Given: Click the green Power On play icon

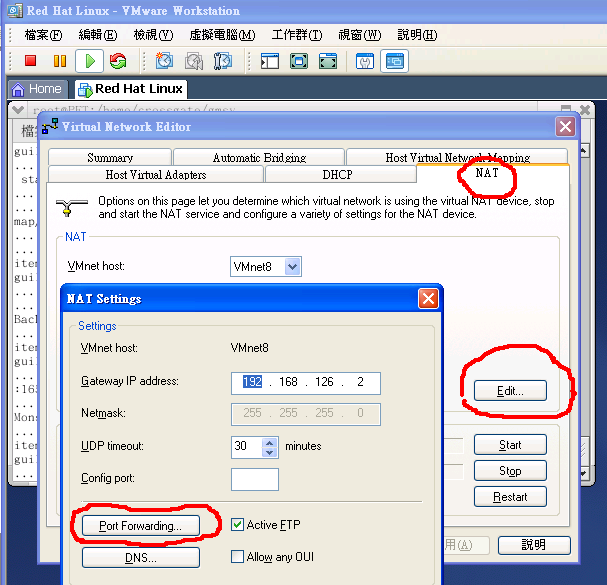Looking at the screenshot, I should [89, 61].
